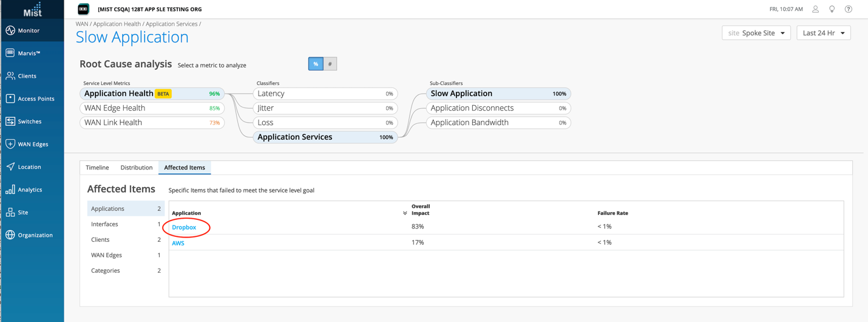Screen dimensions: 868x322
Task: Select the Access Points icon
Action: pyautogui.click(x=10, y=98)
